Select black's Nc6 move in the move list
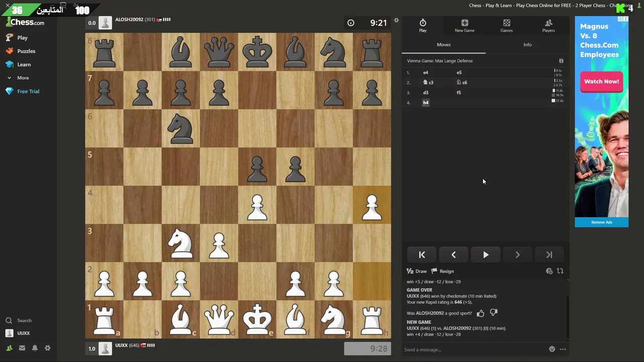644x362 pixels. coord(462,82)
